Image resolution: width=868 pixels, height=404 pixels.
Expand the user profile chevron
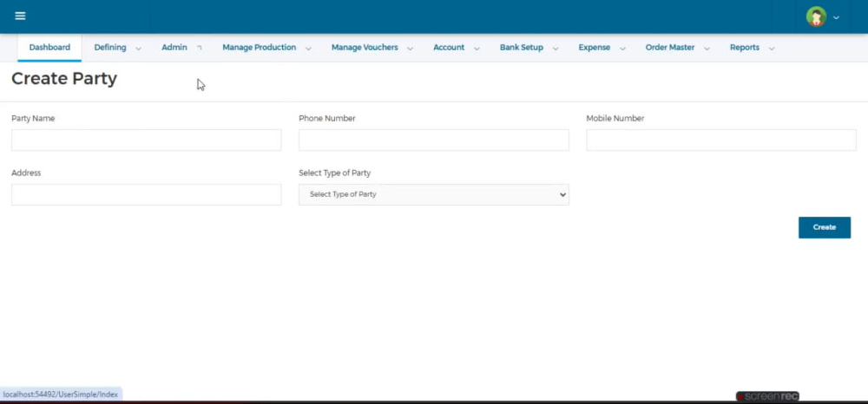[836, 17]
